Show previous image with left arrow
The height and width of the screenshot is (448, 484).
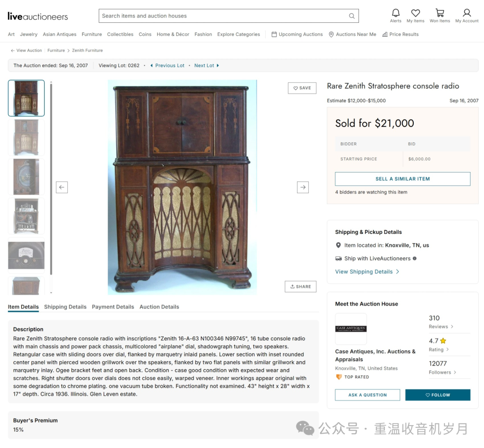pyautogui.click(x=62, y=187)
